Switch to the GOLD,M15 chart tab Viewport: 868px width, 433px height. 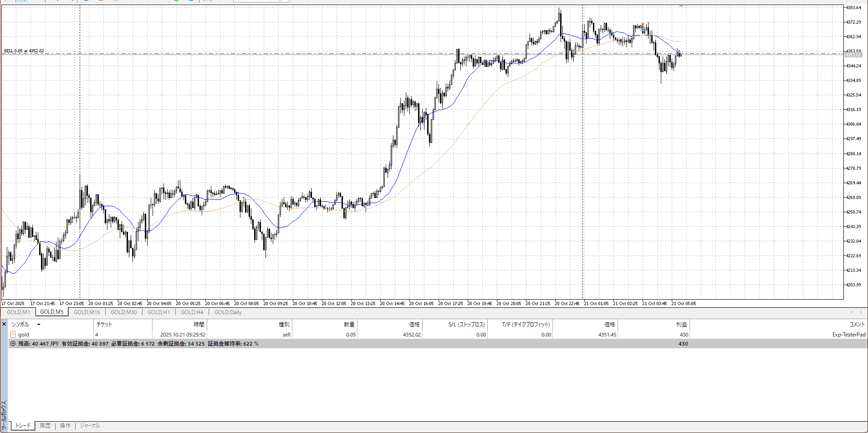pos(87,312)
